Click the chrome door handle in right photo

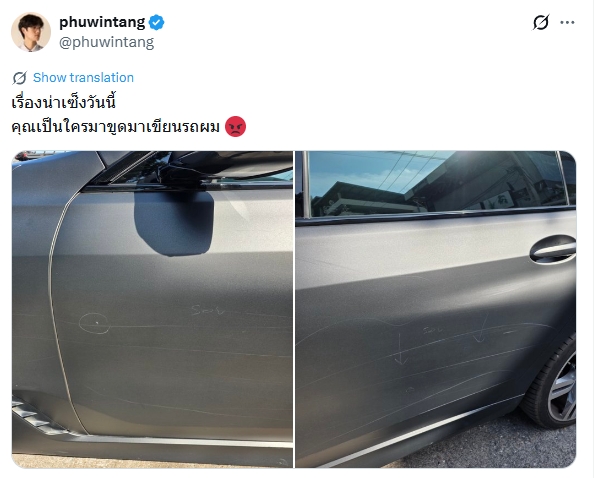pyautogui.click(x=552, y=250)
